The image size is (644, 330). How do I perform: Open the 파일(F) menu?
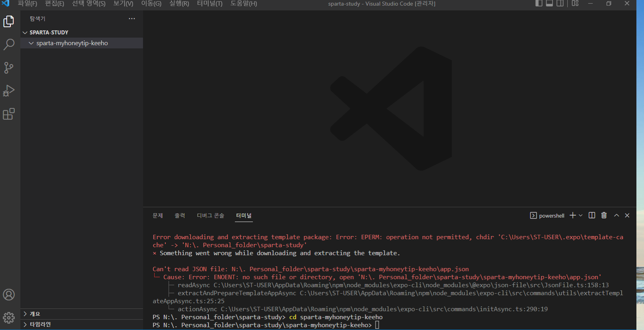click(x=28, y=4)
